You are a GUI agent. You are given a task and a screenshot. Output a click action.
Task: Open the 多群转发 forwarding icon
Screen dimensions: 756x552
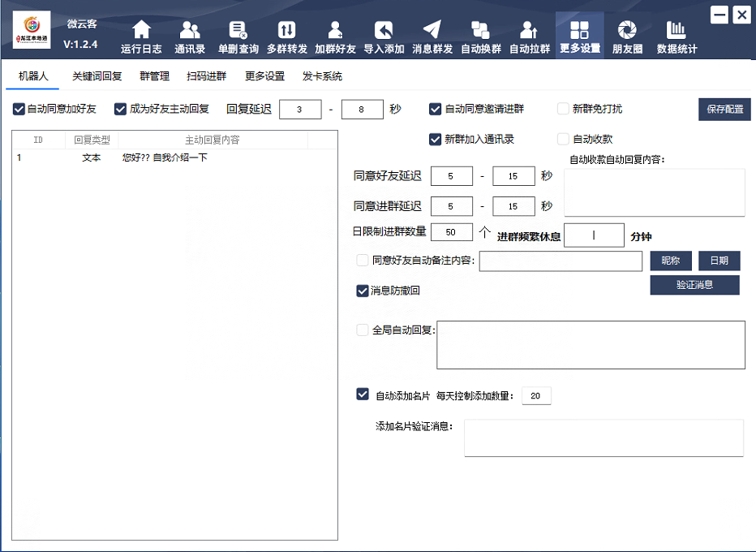287,31
